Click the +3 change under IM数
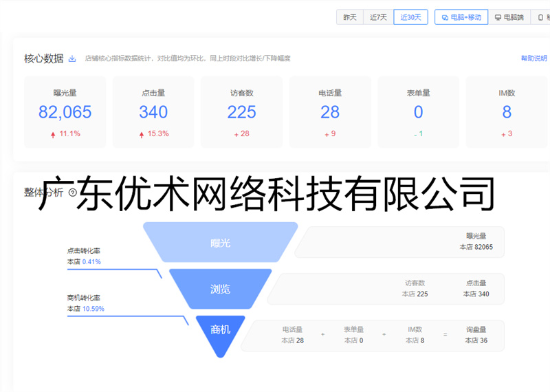This screenshot has width=550, height=392. 507,133
